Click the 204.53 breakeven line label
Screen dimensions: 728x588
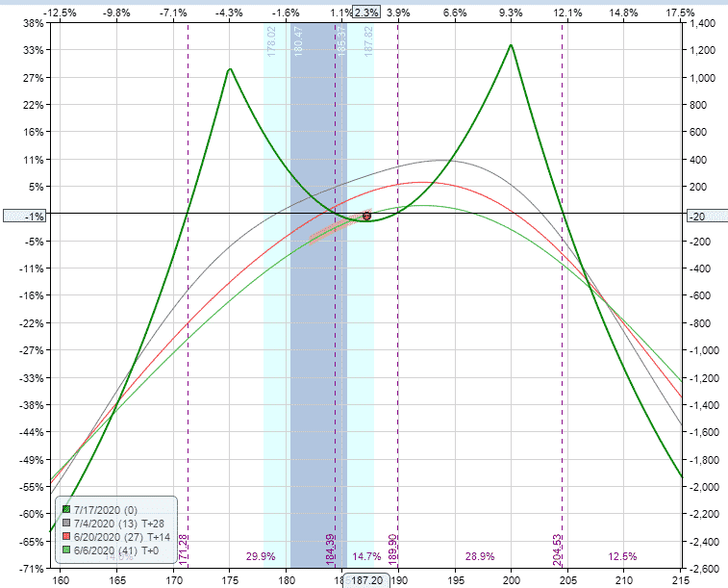point(557,549)
